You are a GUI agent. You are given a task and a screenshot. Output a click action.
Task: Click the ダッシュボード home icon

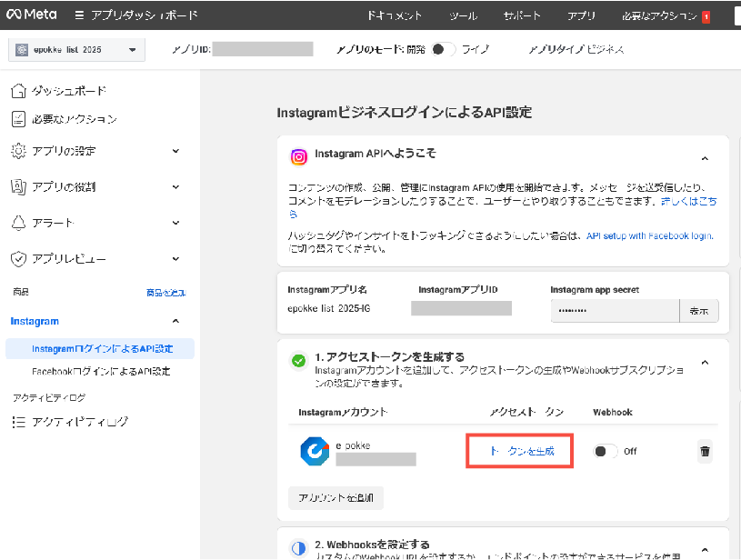[18, 91]
